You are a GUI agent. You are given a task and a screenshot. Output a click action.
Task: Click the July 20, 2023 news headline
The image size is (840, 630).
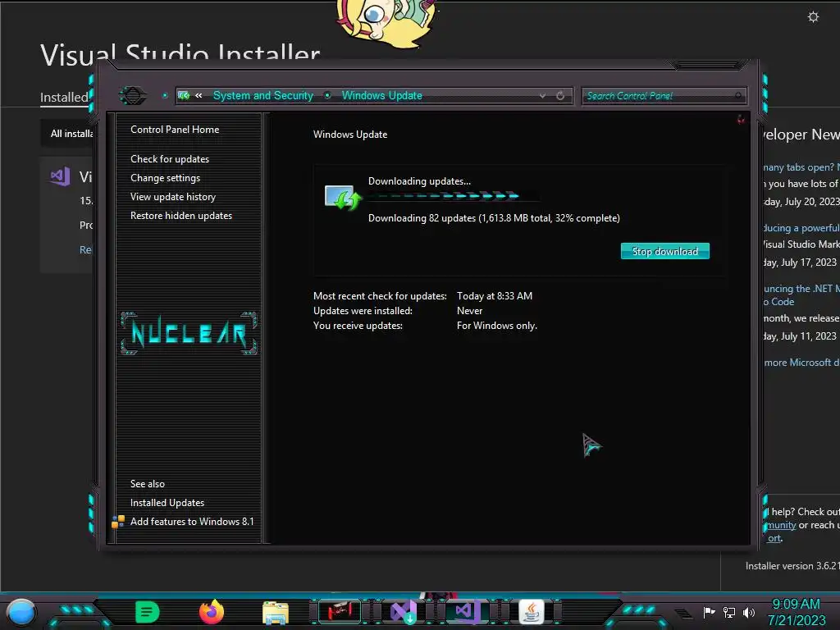pos(801,167)
